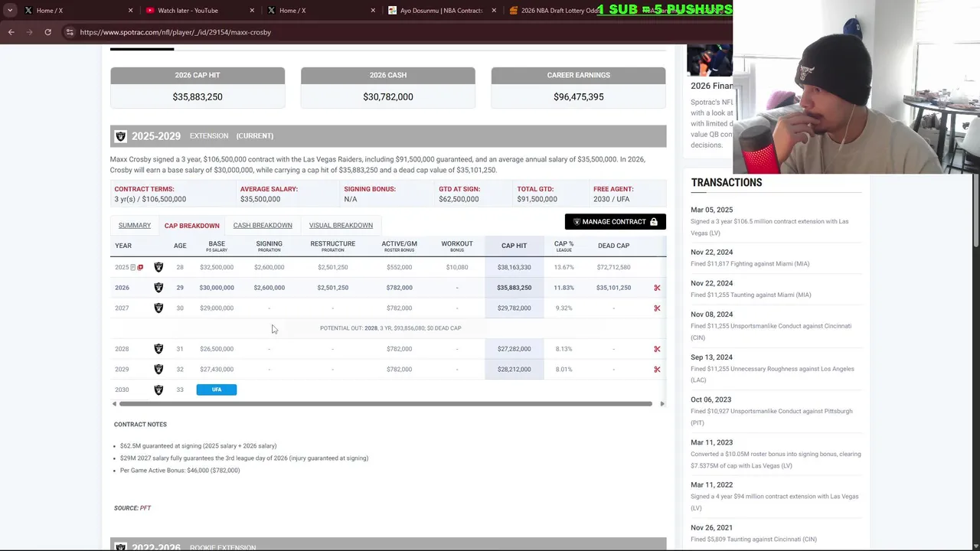Click the Spotrac URL in address bar

(175, 32)
